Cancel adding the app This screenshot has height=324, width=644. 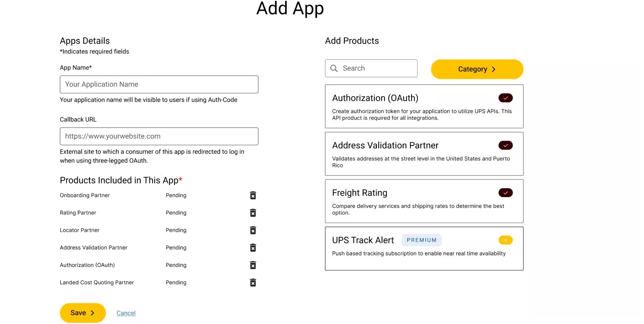[x=126, y=313]
